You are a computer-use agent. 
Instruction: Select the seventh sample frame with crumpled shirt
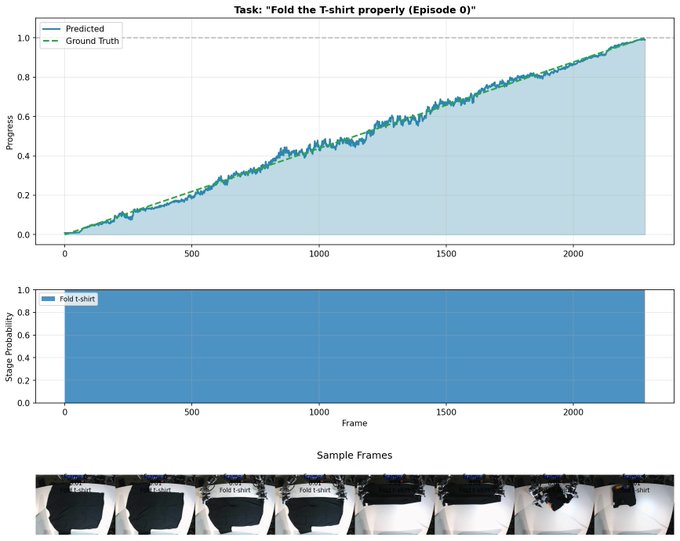tap(553, 504)
